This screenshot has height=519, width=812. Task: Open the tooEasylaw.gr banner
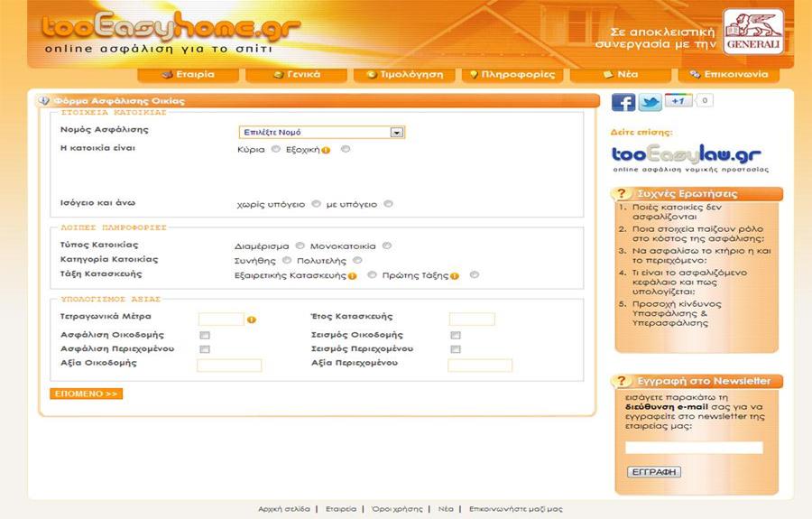690,159
